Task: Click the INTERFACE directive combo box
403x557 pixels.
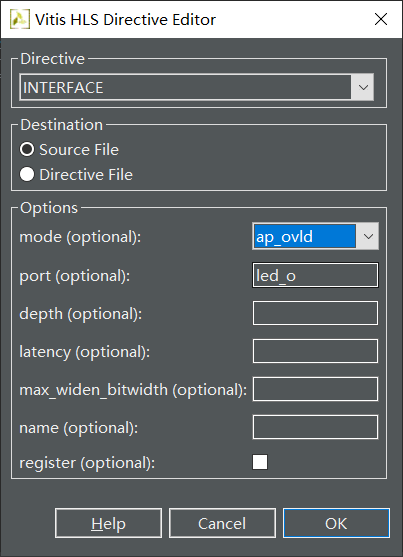Action: tap(197, 87)
